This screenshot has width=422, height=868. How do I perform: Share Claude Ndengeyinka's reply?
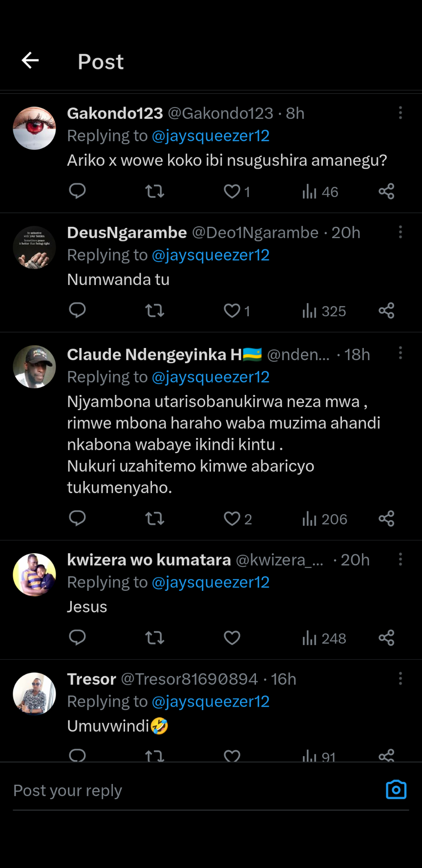point(386,519)
